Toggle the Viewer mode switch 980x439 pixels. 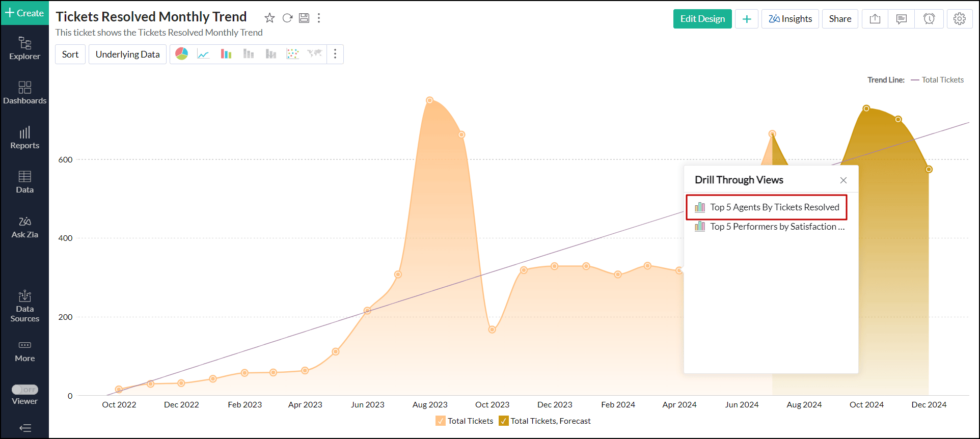25,390
